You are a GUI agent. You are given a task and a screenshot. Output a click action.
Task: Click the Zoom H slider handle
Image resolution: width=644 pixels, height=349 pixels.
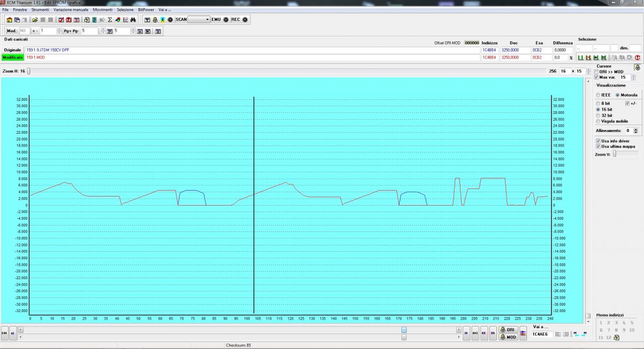point(28,71)
